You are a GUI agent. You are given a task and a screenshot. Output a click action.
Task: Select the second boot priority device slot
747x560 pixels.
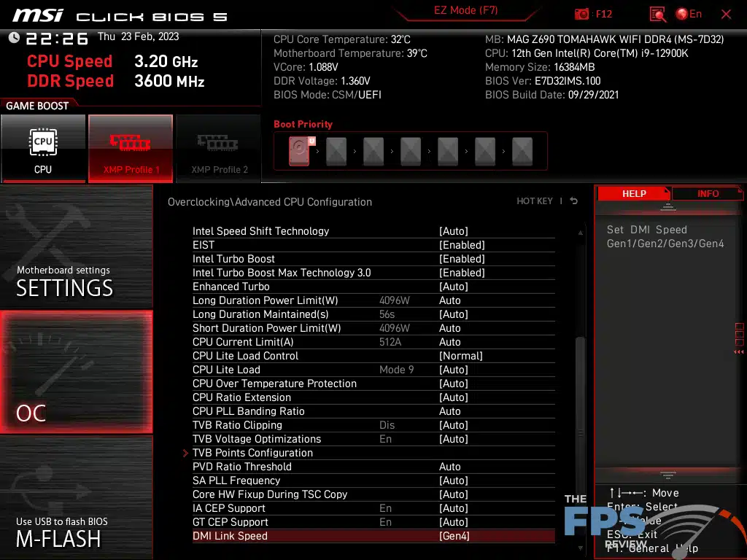pos(336,151)
